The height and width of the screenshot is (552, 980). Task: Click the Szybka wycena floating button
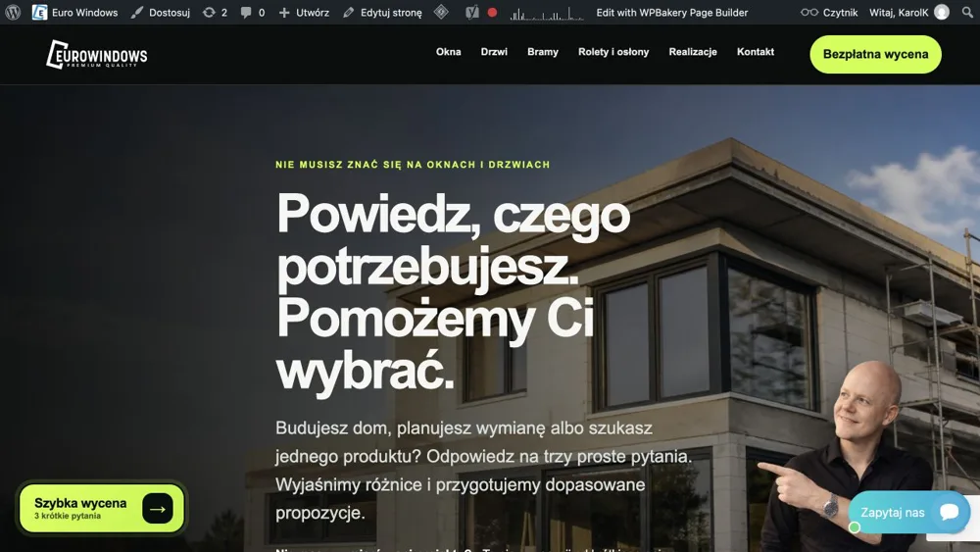coord(102,508)
